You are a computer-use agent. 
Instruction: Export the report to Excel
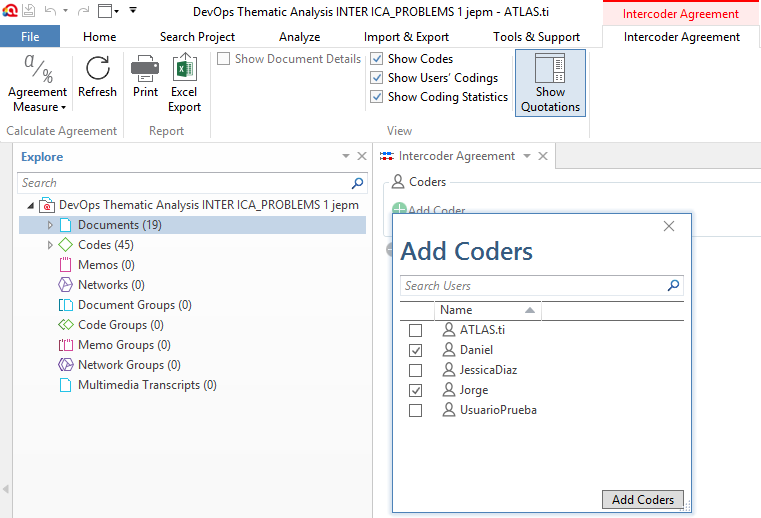(184, 84)
